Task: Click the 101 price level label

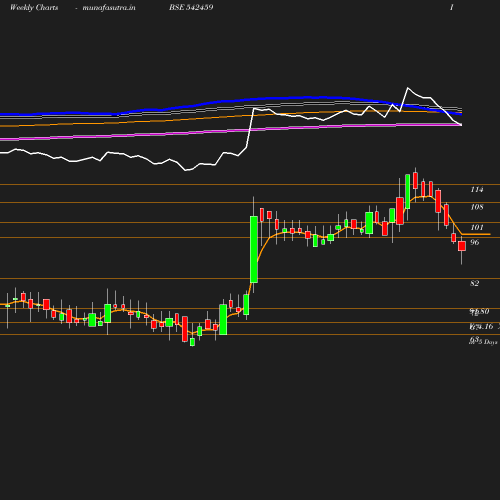Action: (477, 227)
